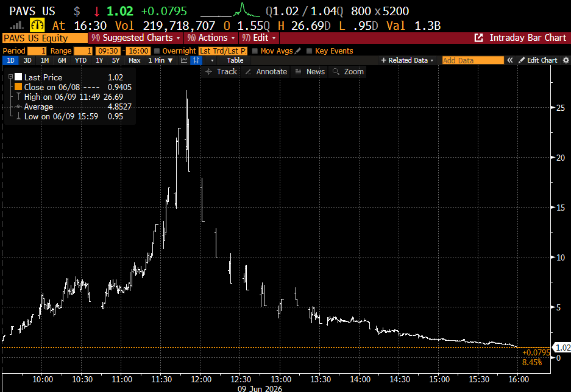Click the 09:30 start time field
Image resolution: width=571 pixels, height=392 pixels.
pos(108,51)
